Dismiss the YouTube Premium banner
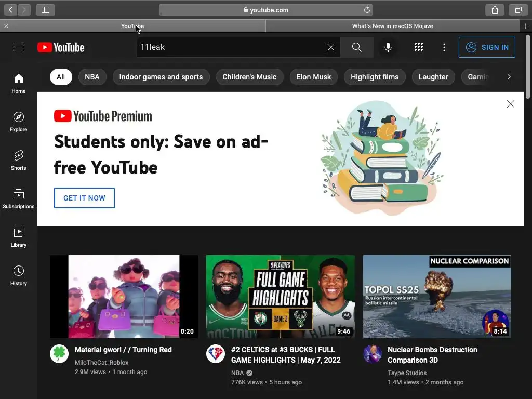 [x=510, y=104]
